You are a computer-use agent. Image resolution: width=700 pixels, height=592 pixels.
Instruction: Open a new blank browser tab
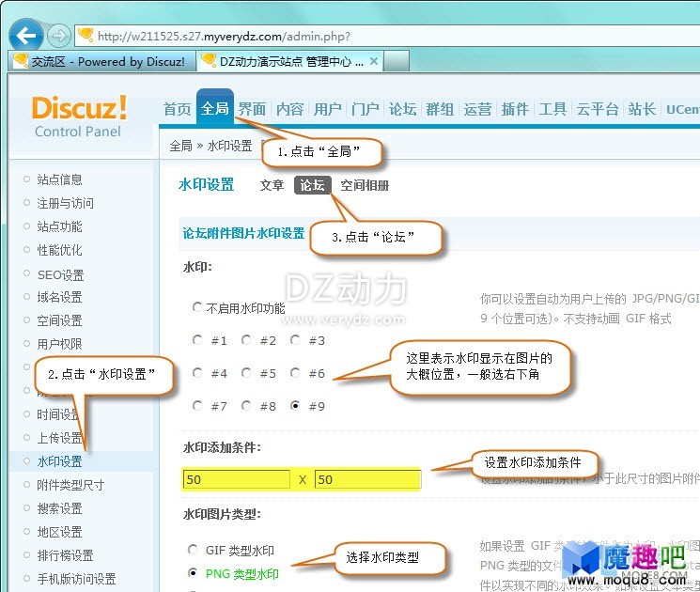397,61
